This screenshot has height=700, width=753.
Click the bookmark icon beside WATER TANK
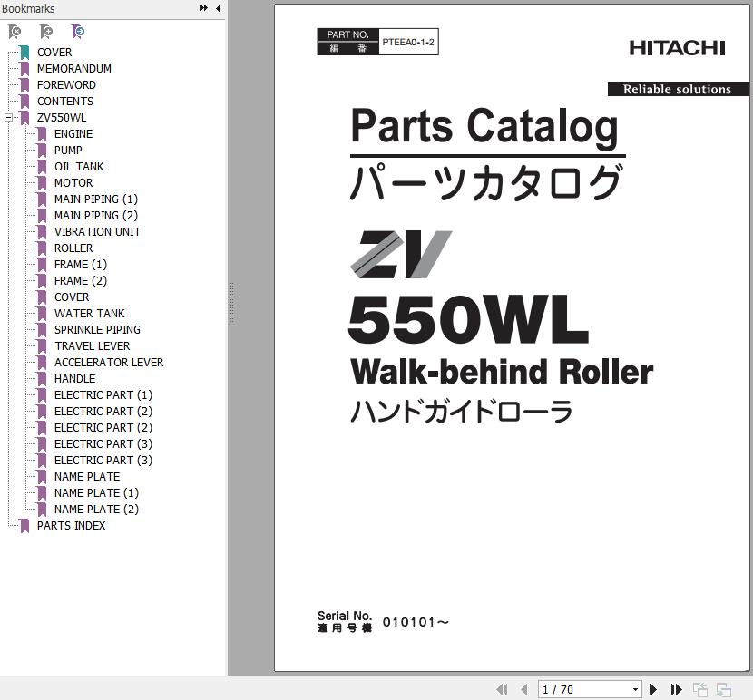[x=43, y=314]
